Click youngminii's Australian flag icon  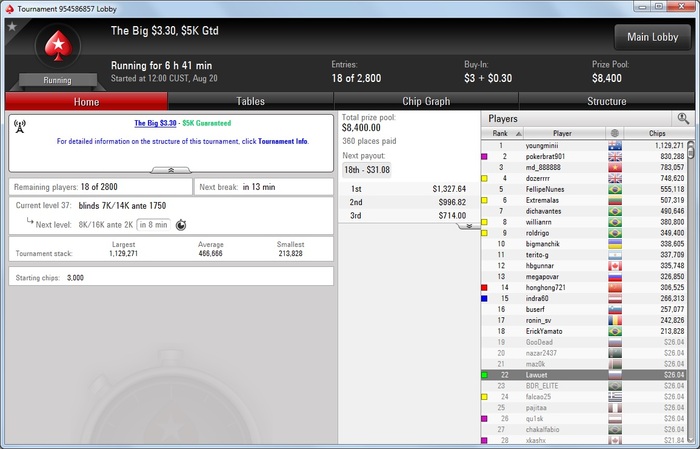click(x=615, y=146)
